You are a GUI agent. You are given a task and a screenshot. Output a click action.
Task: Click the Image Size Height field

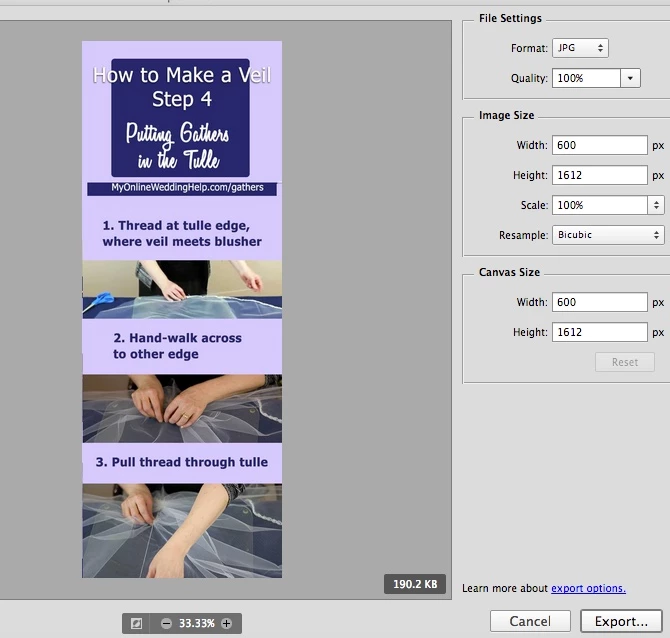click(599, 175)
